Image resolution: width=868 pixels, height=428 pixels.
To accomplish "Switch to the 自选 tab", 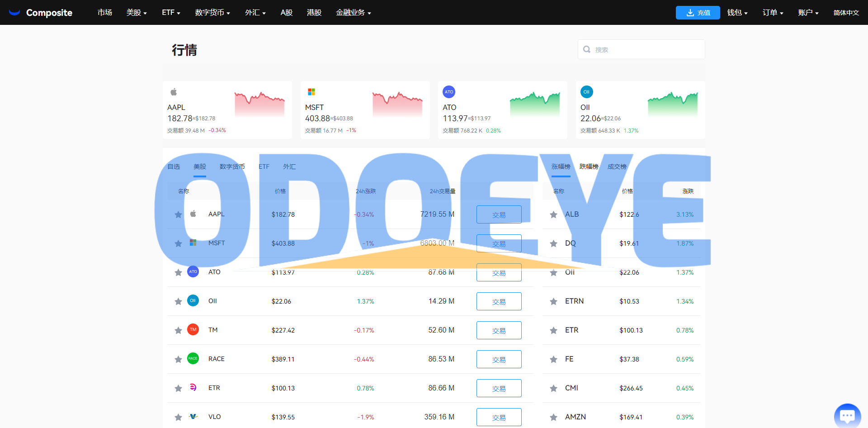I will pos(174,167).
